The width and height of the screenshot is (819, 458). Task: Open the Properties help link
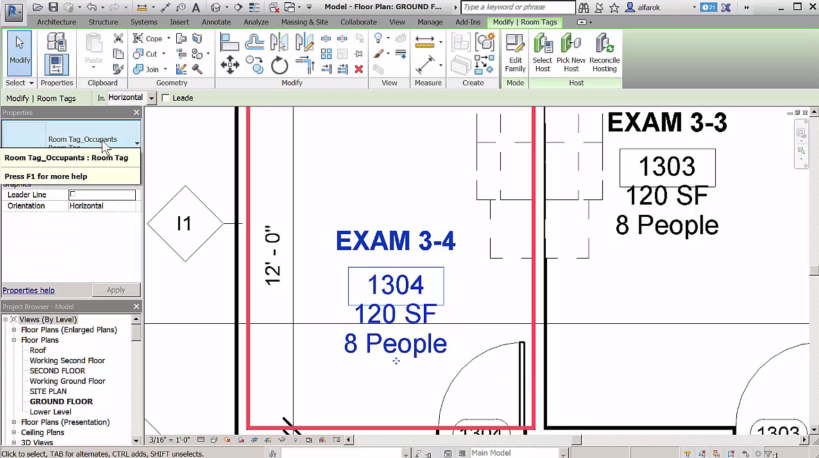coord(29,290)
